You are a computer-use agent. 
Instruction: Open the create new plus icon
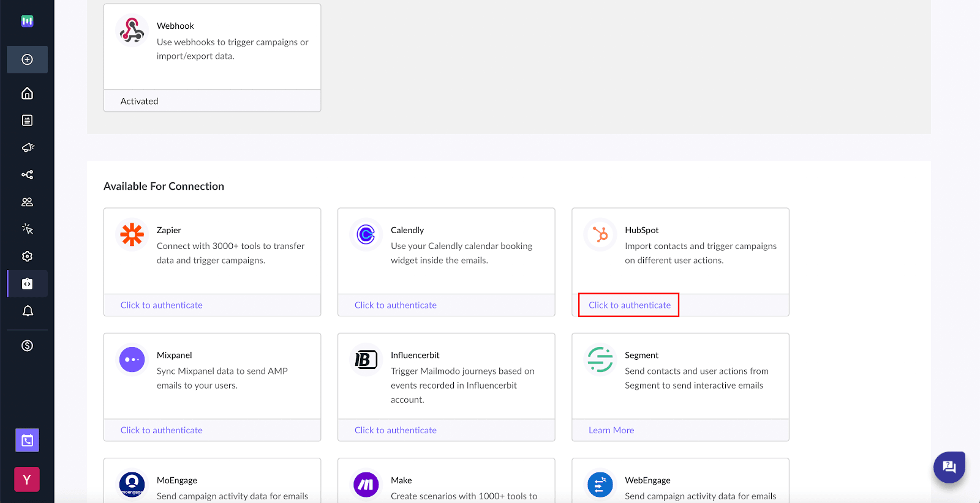(27, 59)
